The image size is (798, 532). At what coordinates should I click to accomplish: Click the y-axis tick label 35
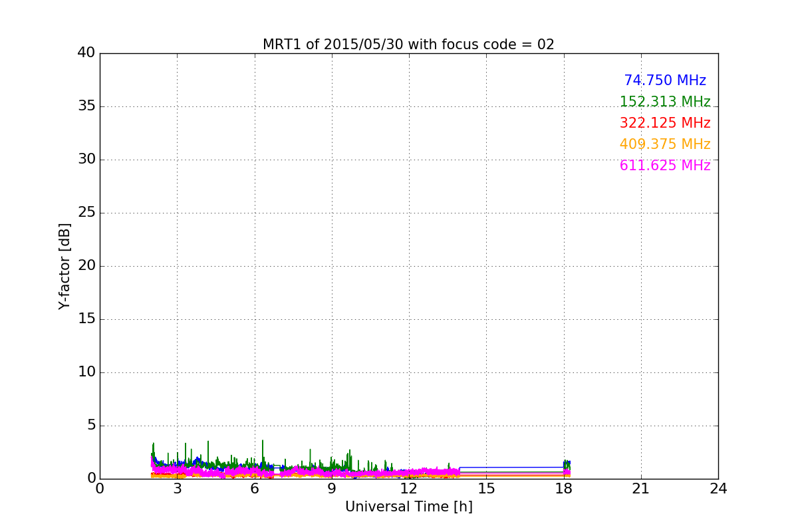86,106
